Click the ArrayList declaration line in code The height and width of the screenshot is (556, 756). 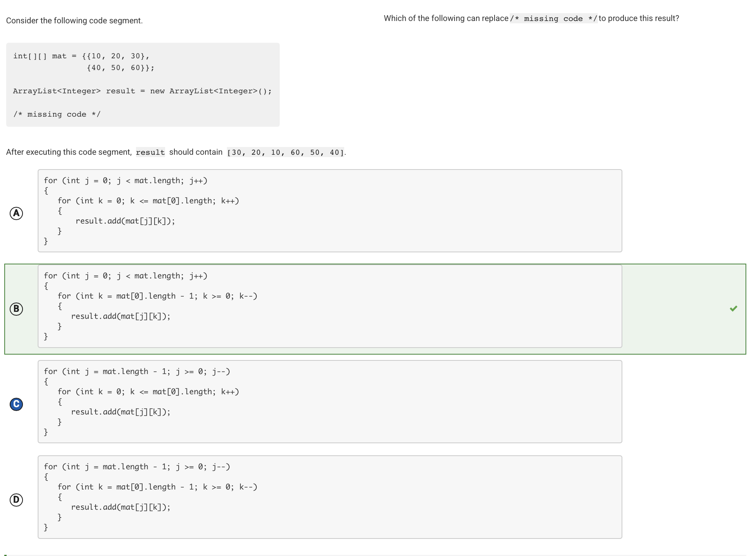pyautogui.click(x=142, y=91)
